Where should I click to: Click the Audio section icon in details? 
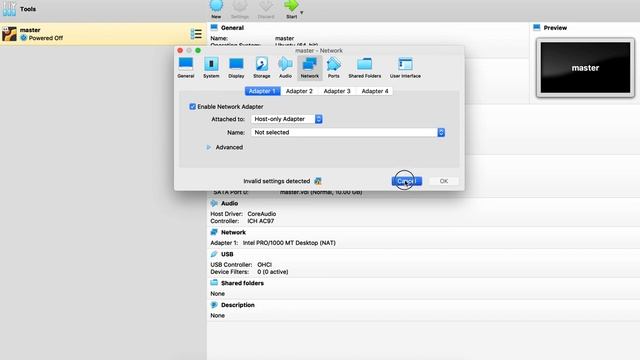point(214,203)
